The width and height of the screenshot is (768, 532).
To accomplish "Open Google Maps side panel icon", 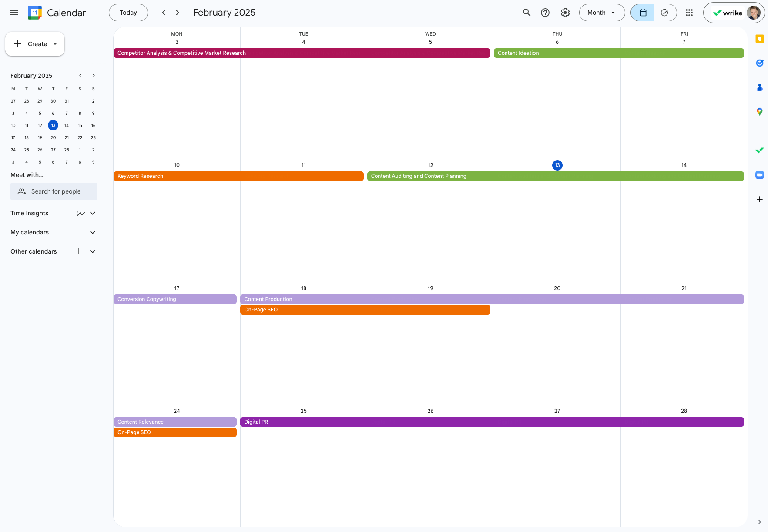I will coord(760,112).
